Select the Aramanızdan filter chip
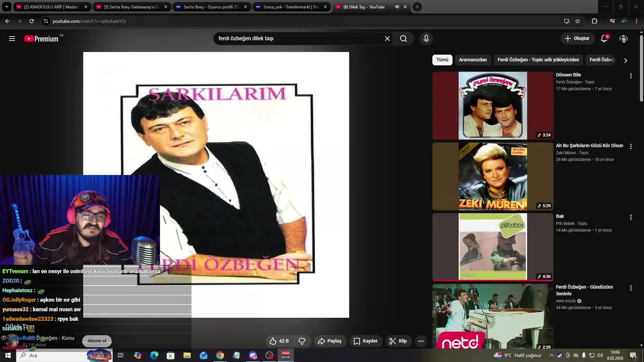The height and width of the screenshot is (362, 644). (x=473, y=60)
